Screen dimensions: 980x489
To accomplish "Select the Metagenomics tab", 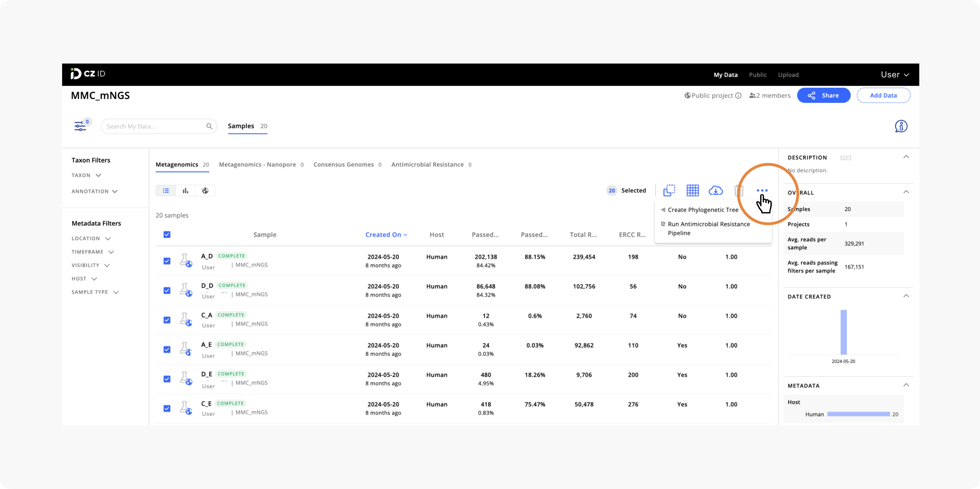I will [x=182, y=164].
